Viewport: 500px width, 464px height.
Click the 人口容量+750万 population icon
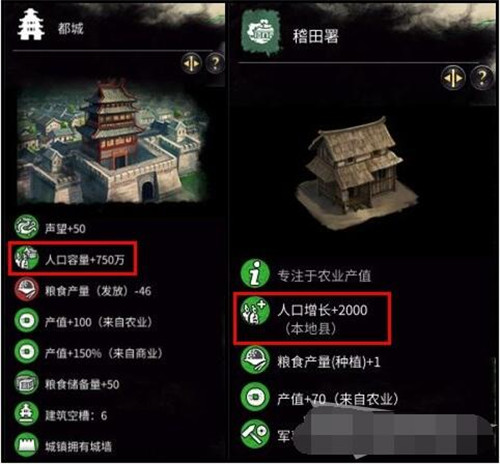[26, 258]
